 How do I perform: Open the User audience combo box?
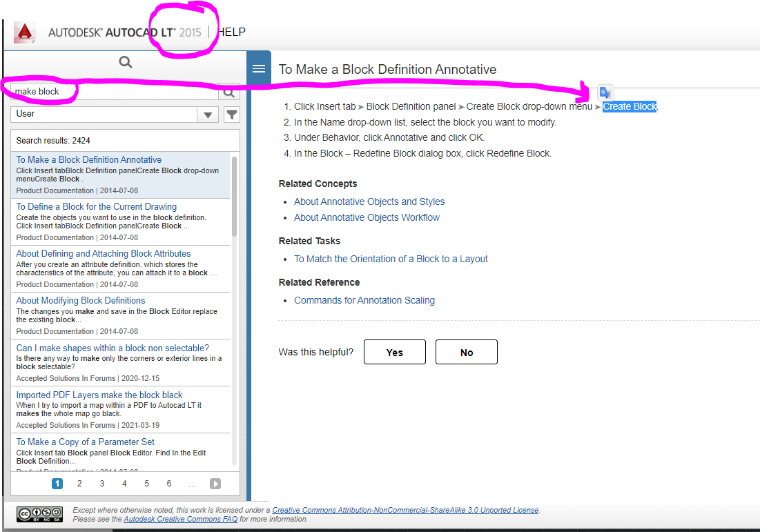click(115, 115)
